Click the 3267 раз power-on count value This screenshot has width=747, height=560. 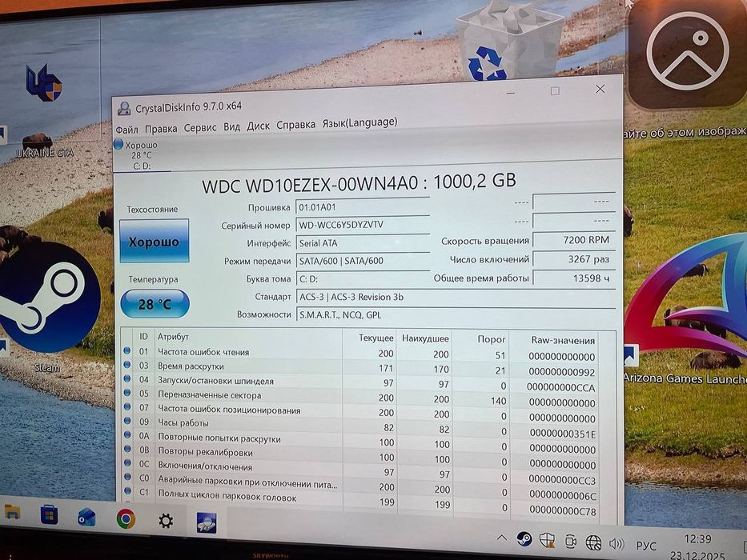pyautogui.click(x=573, y=259)
